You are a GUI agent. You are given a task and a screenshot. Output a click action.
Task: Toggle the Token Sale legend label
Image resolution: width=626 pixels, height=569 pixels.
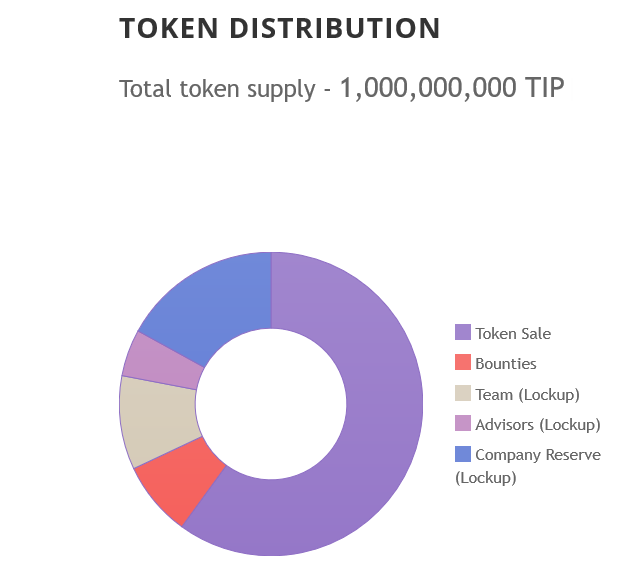pyautogui.click(x=513, y=334)
